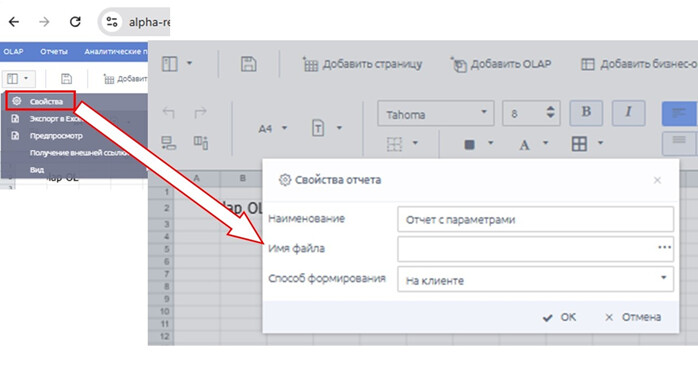Click the justify alignment button below align-left
Screen dimensions: 698x392
pos(679,143)
